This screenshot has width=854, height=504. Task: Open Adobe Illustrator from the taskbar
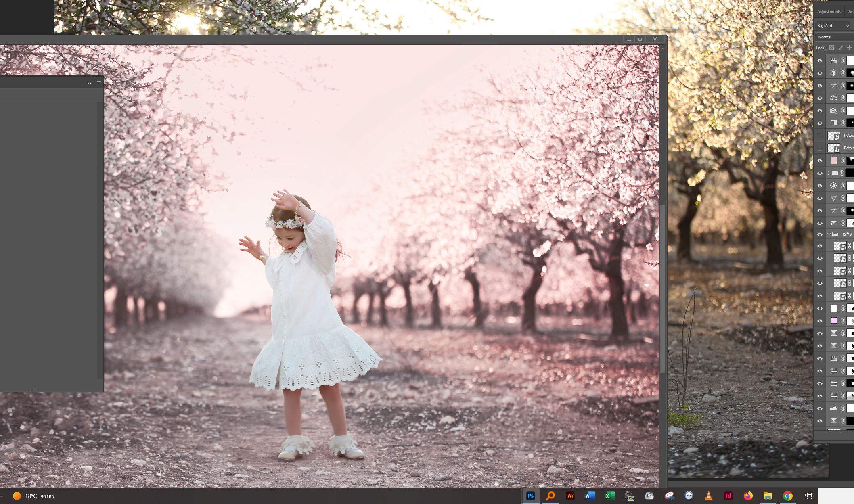(x=570, y=496)
